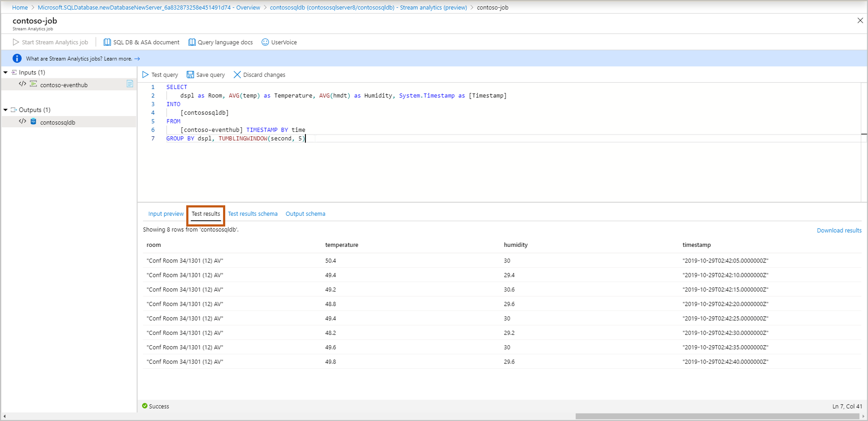Open Query language docs book icon

192,42
